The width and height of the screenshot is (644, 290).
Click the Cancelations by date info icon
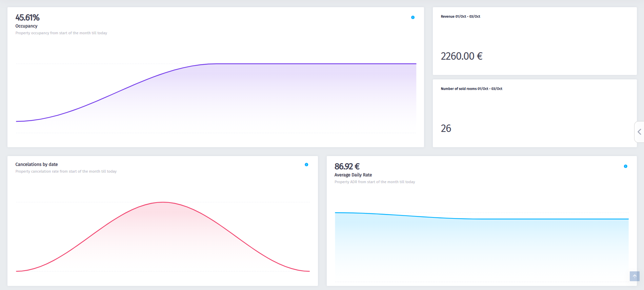tap(306, 165)
